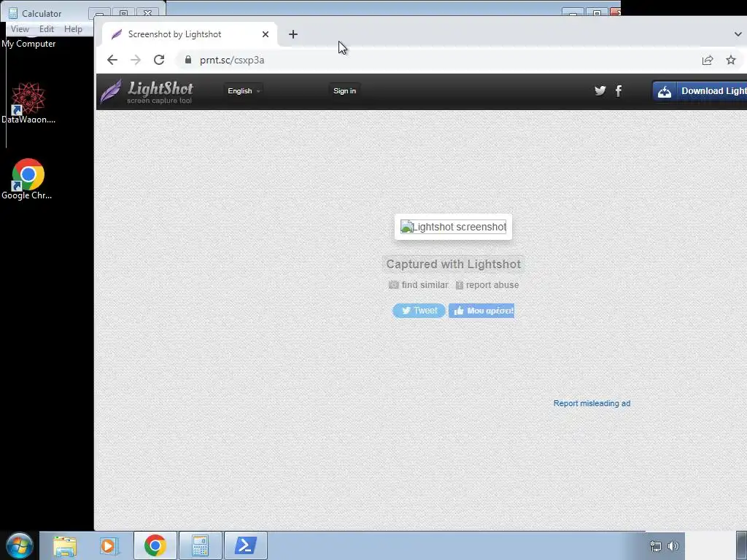The width and height of the screenshot is (747, 560).
Task: Click the Calculator window title bar icon
Action: pos(13,13)
